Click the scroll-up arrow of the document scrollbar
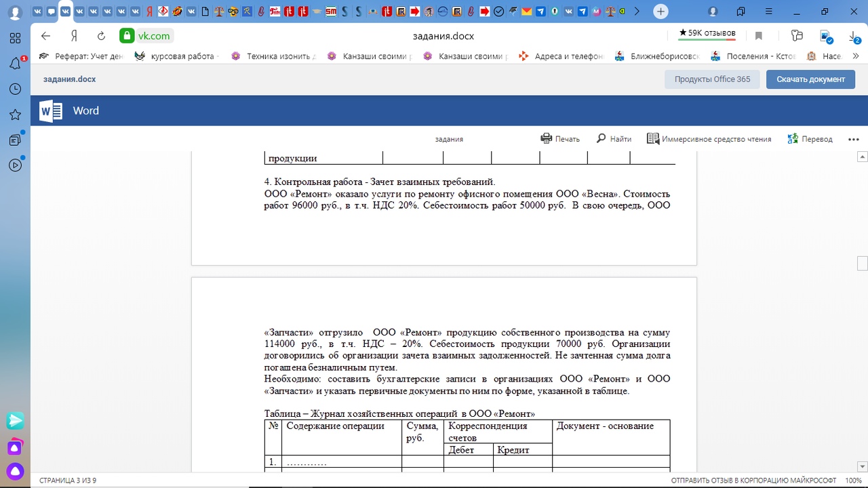Viewport: 868px width, 488px height. coord(863,157)
